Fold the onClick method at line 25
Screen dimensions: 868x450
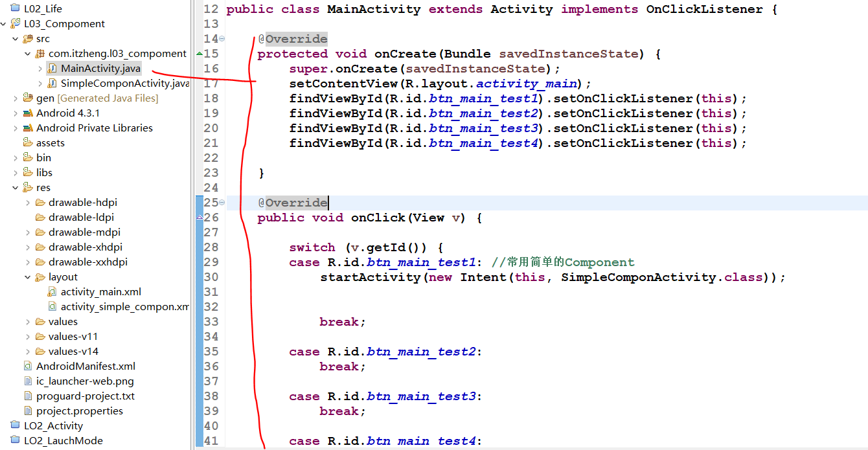[222, 203]
